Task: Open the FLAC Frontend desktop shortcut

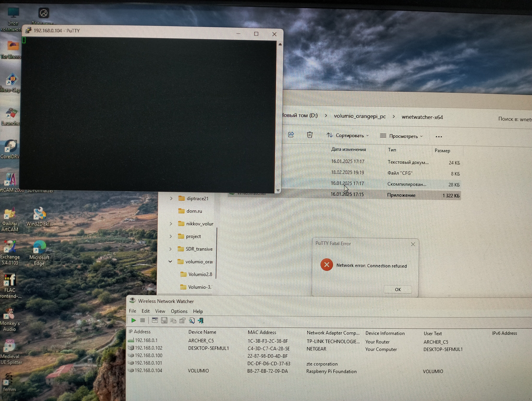Action: coord(10,286)
